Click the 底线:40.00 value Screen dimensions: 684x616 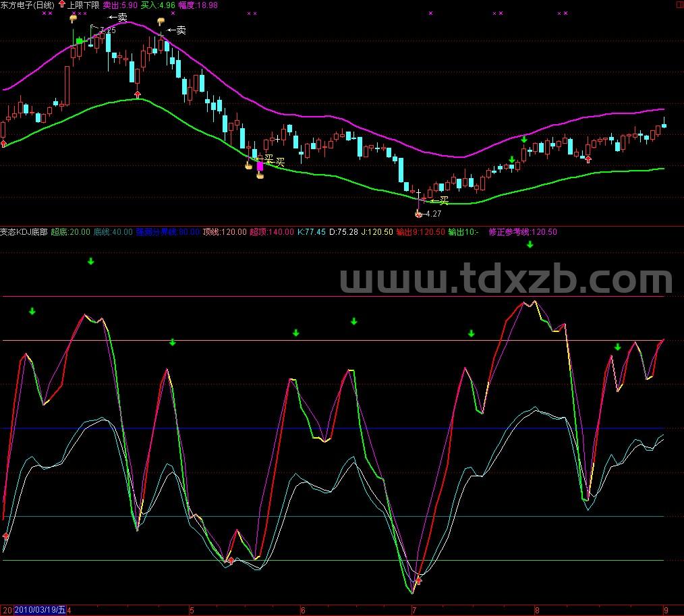click(113, 231)
